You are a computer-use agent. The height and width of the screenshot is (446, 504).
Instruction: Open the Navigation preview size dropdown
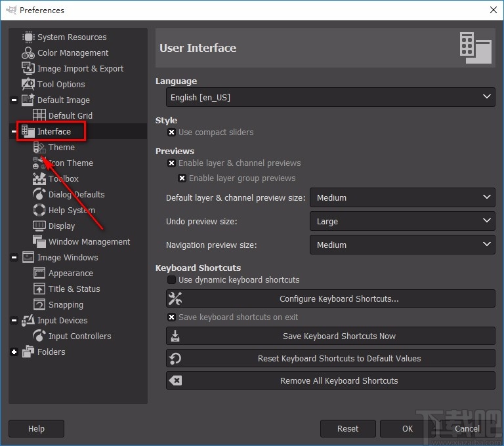402,245
